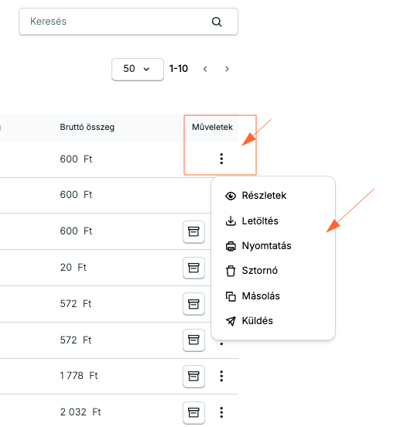Expand the 50 rows-per-page dropdown
This screenshot has width=404, height=427.
(137, 69)
